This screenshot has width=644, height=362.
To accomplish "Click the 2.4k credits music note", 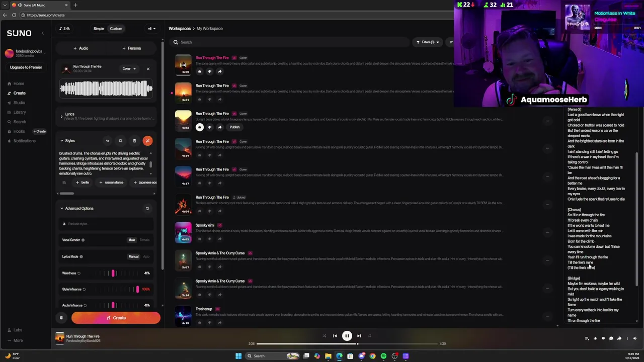I will [x=64, y=29].
